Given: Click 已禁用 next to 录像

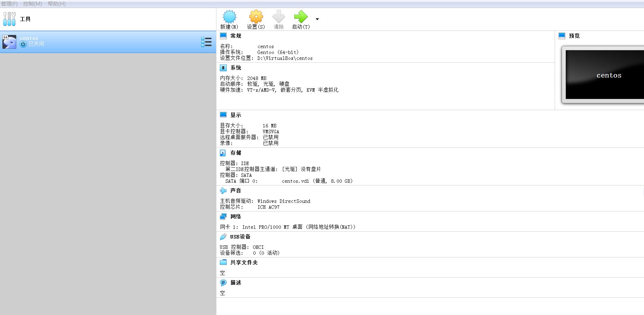Looking at the screenshot, I should pyautogui.click(x=271, y=143).
